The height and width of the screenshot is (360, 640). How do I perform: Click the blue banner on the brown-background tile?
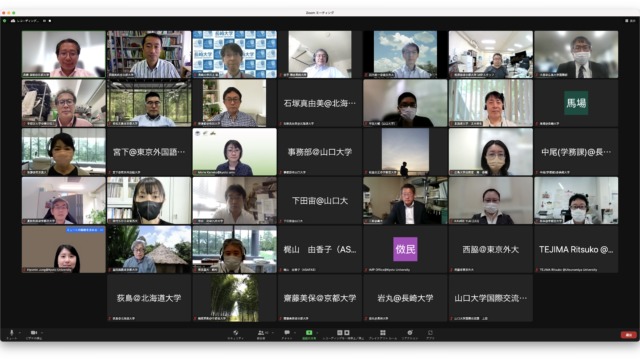pyautogui.click(x=85, y=230)
